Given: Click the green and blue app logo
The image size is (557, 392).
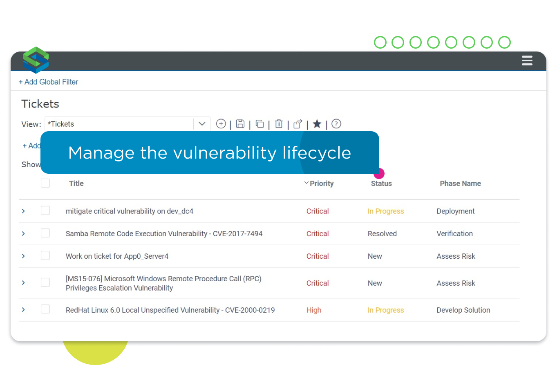Looking at the screenshot, I should pos(36,60).
